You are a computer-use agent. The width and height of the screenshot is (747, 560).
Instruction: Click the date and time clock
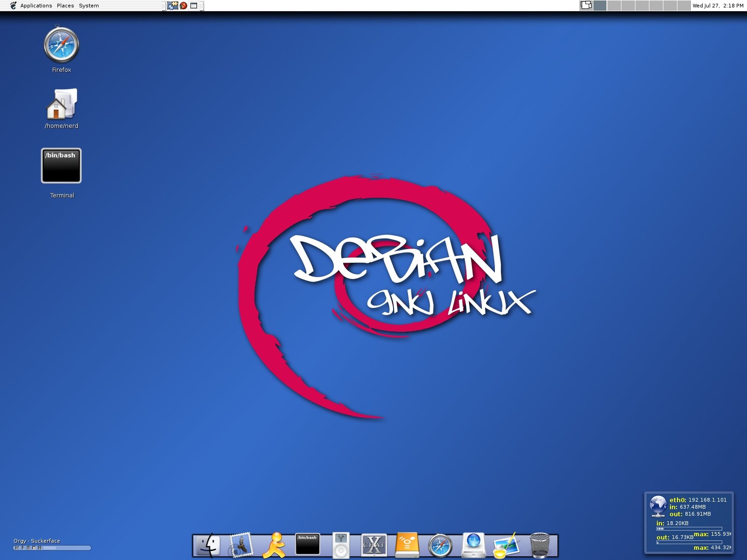pos(718,6)
